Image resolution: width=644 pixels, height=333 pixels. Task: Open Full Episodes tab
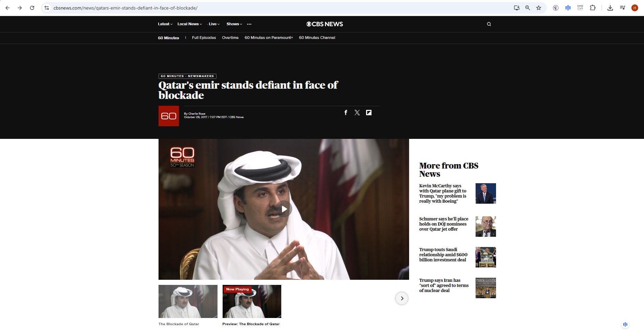tap(204, 38)
